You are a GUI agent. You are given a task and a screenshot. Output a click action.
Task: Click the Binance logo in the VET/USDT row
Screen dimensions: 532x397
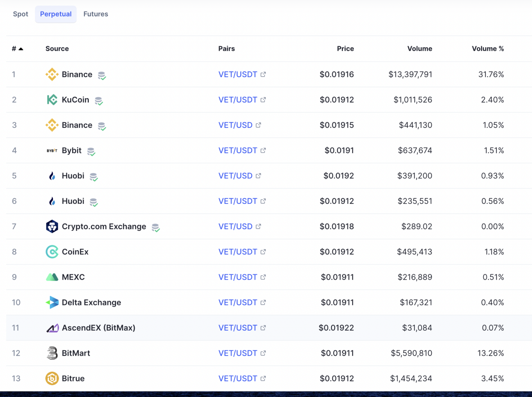(x=52, y=74)
